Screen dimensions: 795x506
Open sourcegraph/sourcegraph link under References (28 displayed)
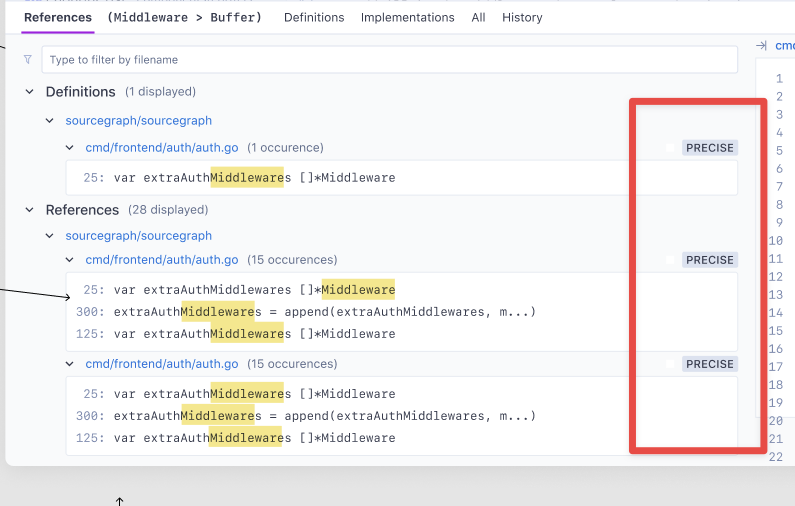(138, 236)
